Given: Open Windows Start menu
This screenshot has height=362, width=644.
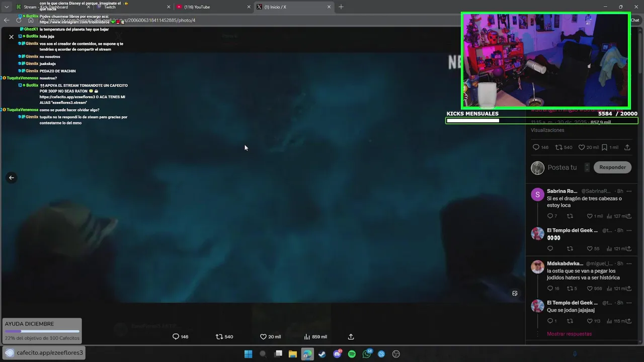Looking at the screenshot, I should [x=248, y=354].
